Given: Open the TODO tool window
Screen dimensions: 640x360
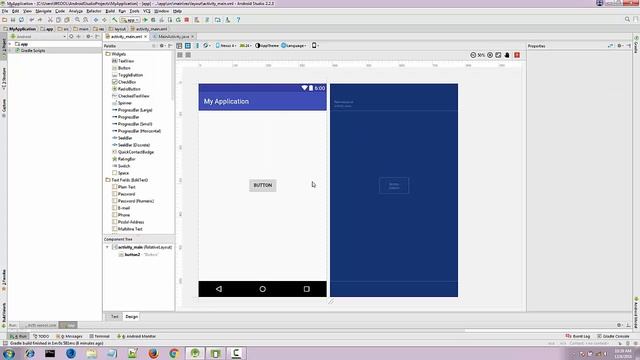Looking at the screenshot, I should (41, 336).
